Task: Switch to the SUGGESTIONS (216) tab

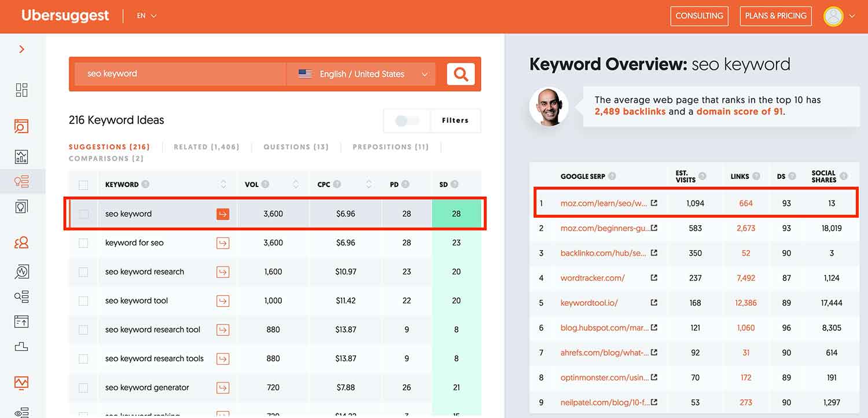Action: coord(109,147)
